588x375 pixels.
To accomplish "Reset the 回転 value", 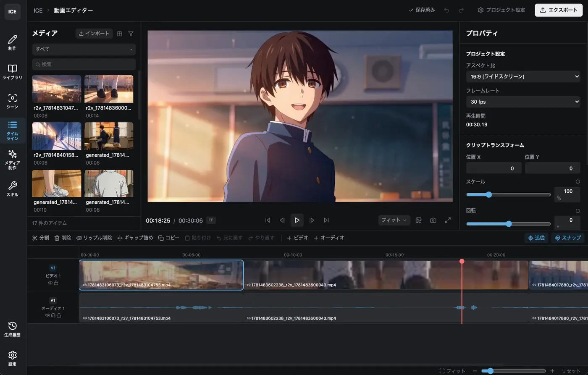I will pyautogui.click(x=577, y=210).
